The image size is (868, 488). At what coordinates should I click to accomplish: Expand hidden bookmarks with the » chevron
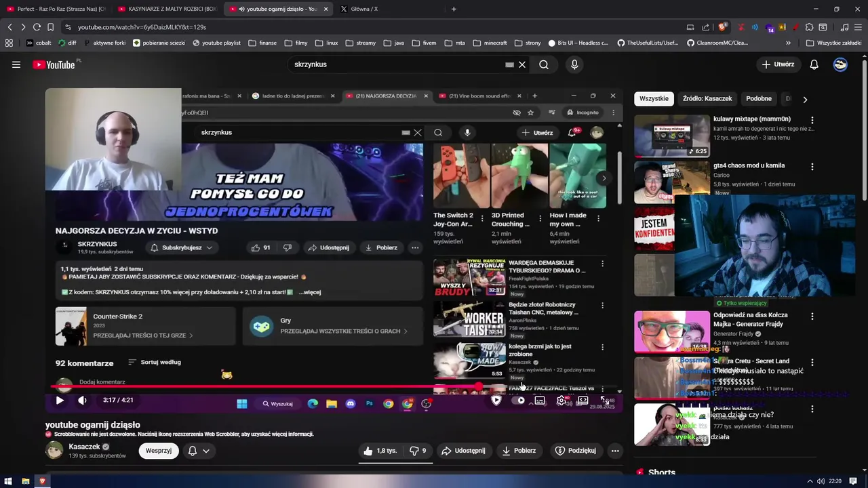(789, 43)
